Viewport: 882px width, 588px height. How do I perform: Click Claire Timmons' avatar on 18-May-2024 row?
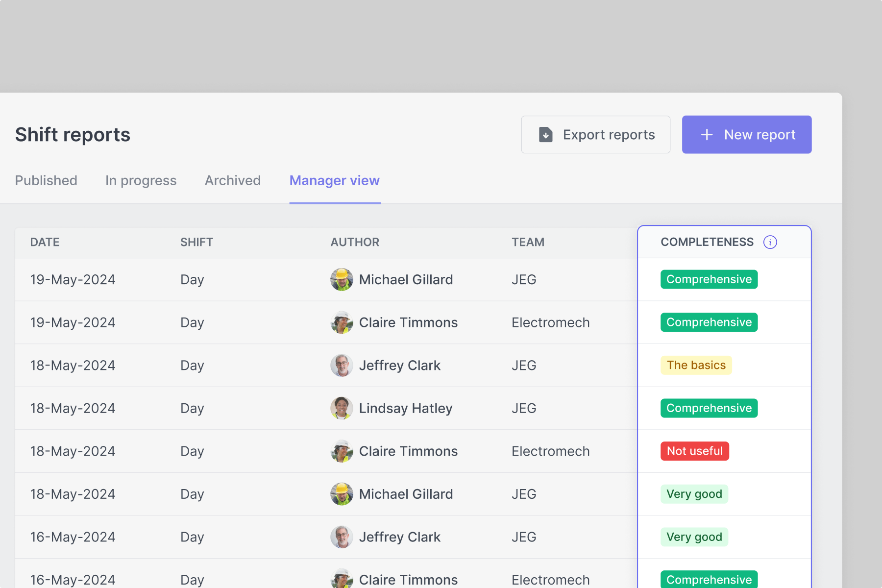click(342, 451)
